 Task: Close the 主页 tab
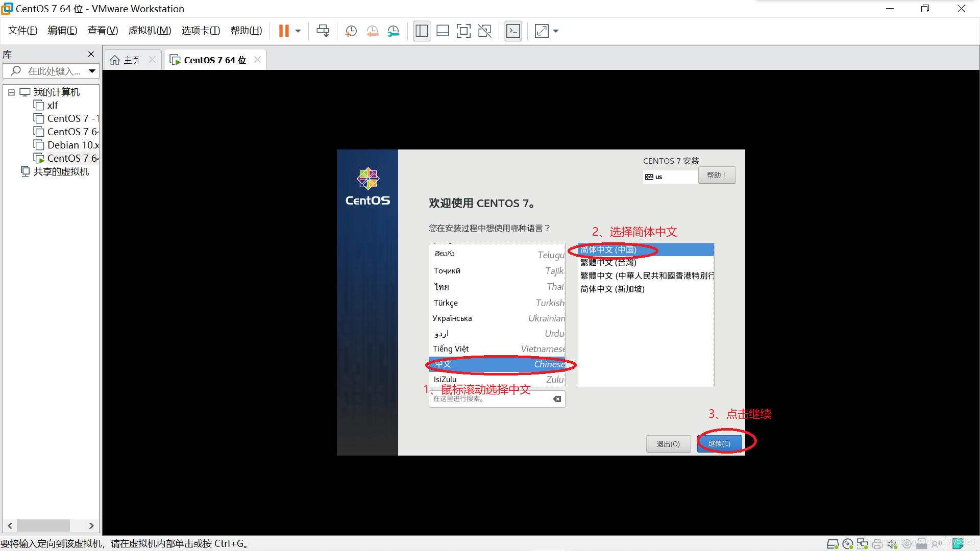click(x=152, y=60)
